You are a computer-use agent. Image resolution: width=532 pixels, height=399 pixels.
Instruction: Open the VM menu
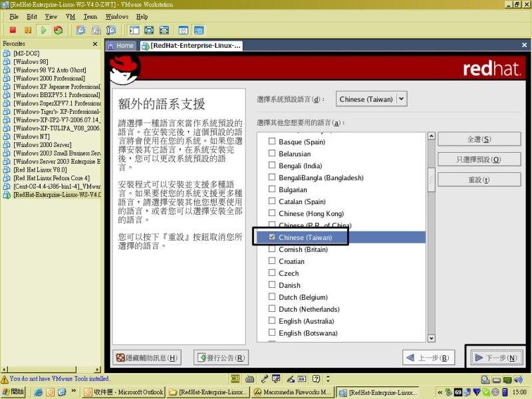coord(70,17)
